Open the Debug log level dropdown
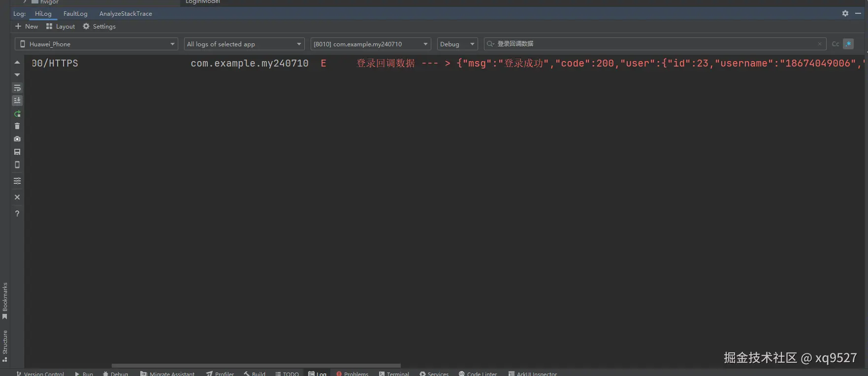Image resolution: width=868 pixels, height=376 pixels. (x=457, y=44)
